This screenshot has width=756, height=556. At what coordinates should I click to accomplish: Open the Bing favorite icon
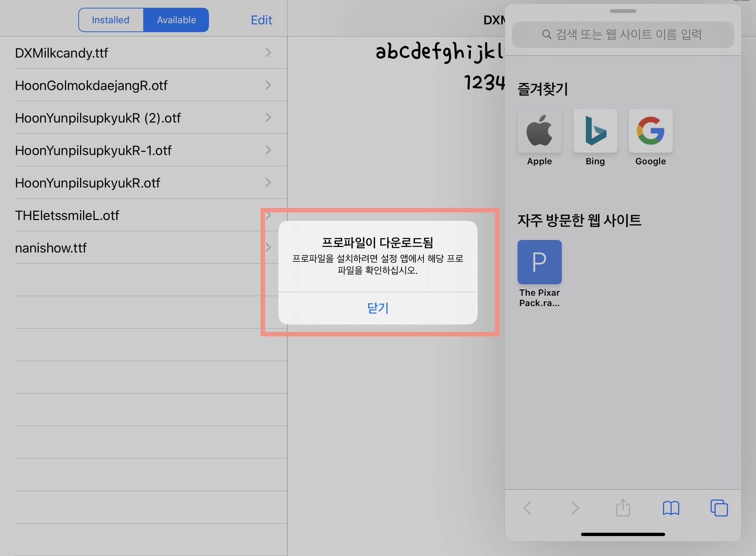coord(595,131)
